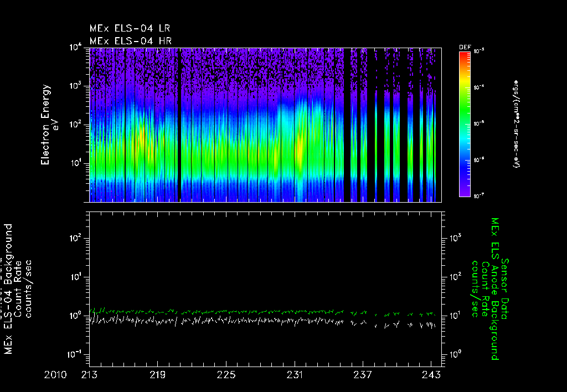567x392 pixels.
Task: Click the x-axis tick label '213'
Action: point(89,375)
